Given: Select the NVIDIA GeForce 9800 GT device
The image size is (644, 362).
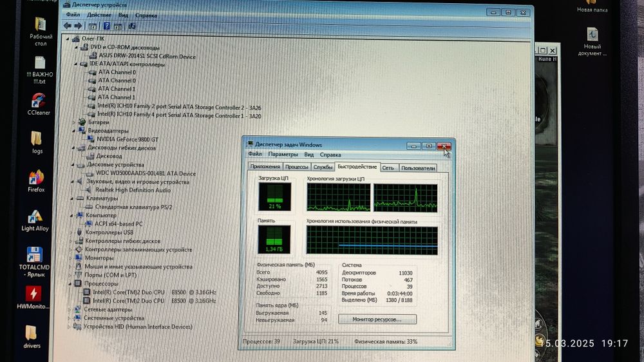Looking at the screenshot, I should pyautogui.click(x=128, y=139).
